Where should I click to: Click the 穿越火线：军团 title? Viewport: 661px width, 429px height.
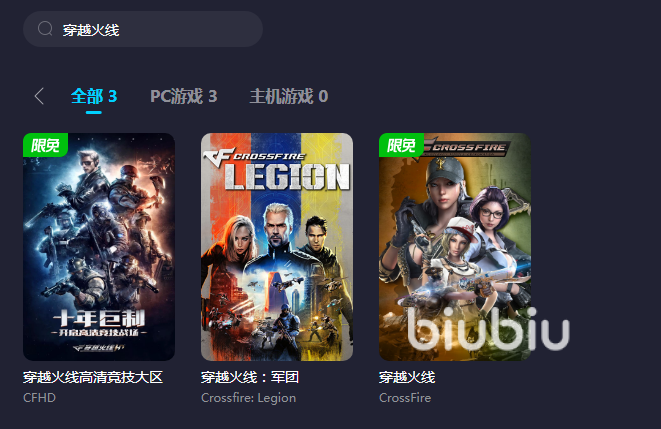(x=250, y=377)
